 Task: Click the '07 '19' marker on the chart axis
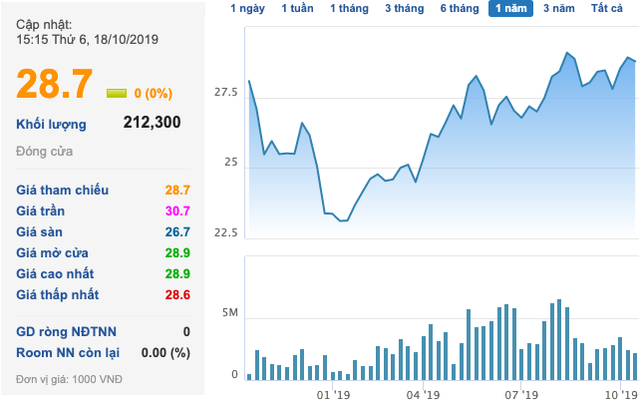pos(523,395)
